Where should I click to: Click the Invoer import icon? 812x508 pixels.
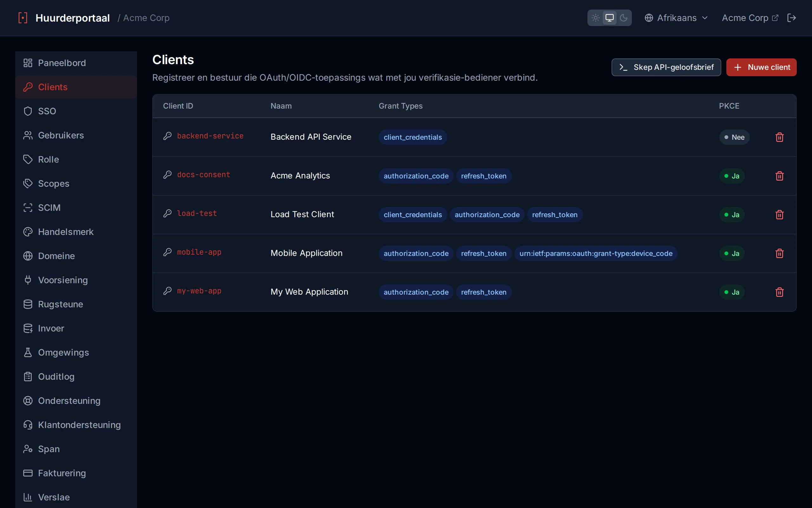pyautogui.click(x=28, y=328)
